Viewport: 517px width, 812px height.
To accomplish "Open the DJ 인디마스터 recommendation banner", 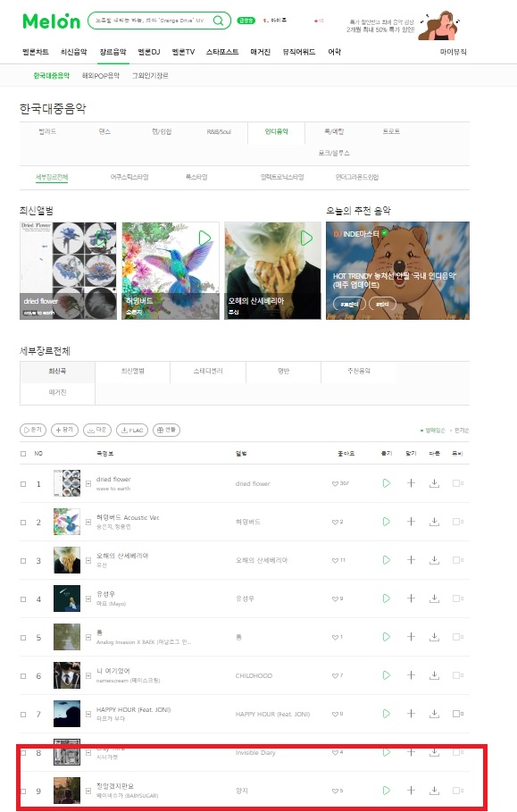I will click(397, 271).
